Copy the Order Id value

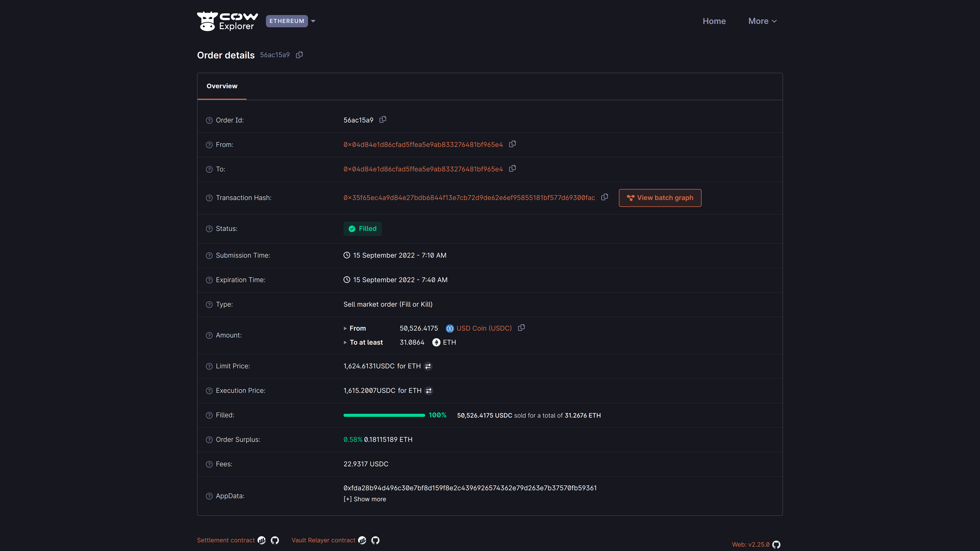[x=383, y=119]
